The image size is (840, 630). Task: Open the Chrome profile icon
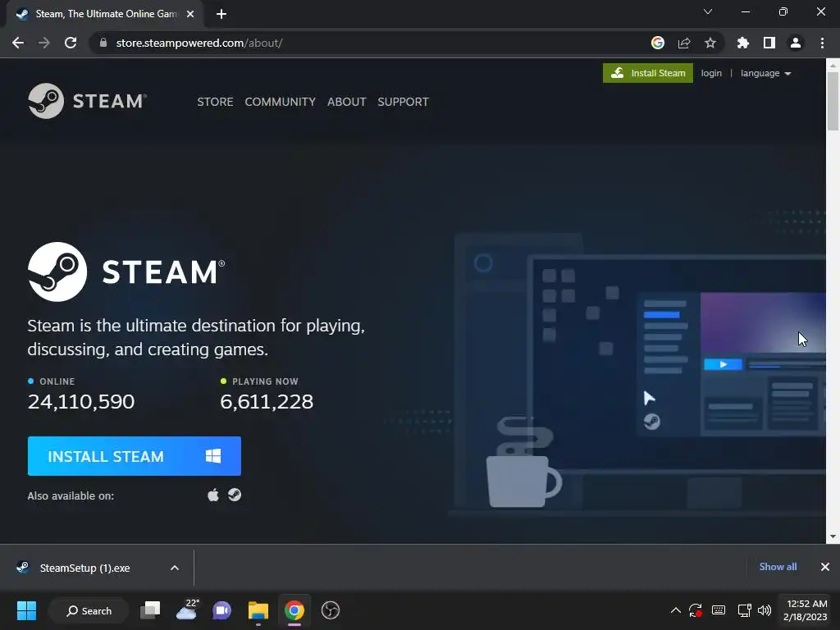pos(796,43)
